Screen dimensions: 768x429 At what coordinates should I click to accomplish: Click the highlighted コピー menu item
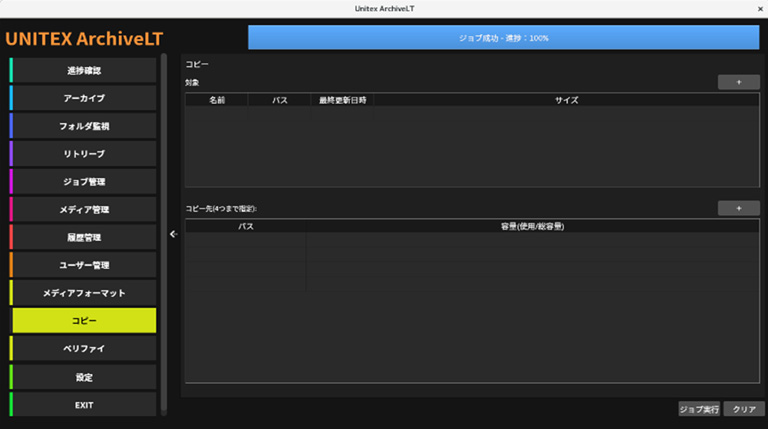tap(83, 321)
